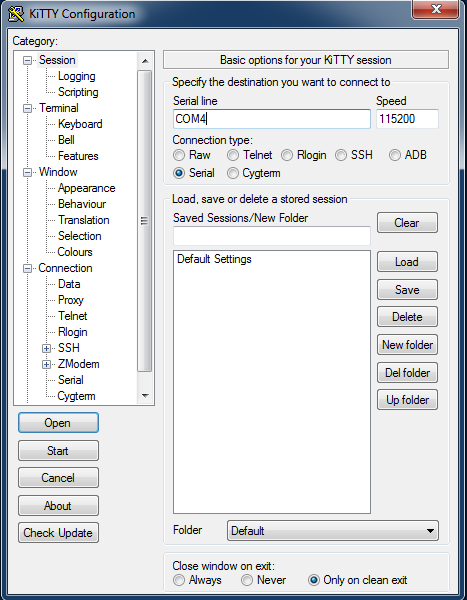Delete the selected saved session
Image resolution: width=467 pixels, height=600 pixels.
point(407,317)
